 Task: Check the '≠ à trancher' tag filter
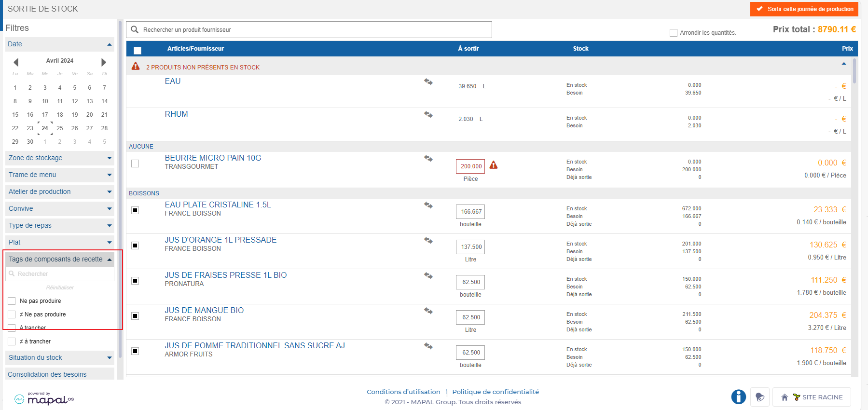coord(12,342)
